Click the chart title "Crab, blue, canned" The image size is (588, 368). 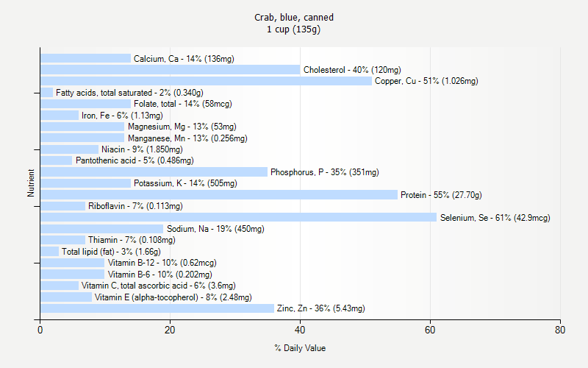[294, 17]
